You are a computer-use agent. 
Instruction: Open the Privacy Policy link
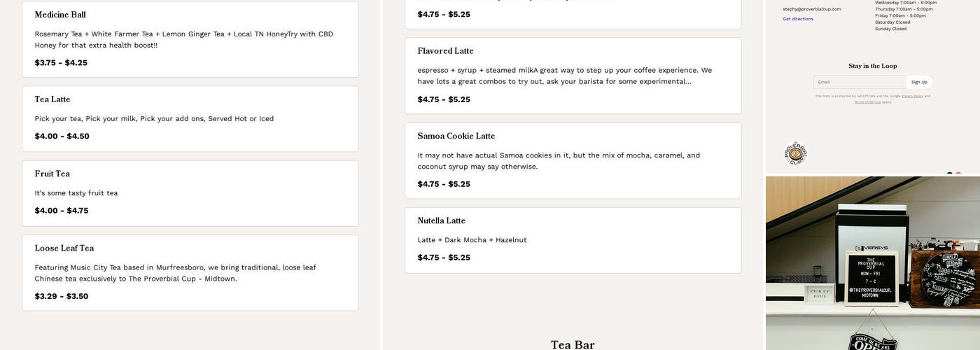pos(912,96)
